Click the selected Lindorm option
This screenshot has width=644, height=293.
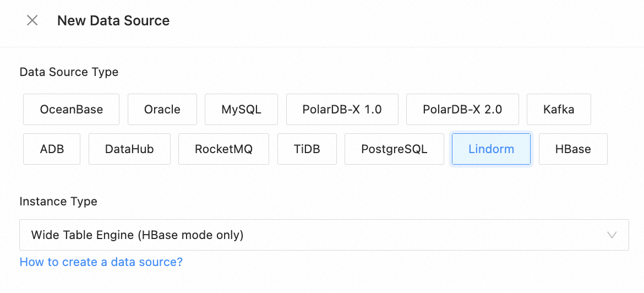point(491,149)
